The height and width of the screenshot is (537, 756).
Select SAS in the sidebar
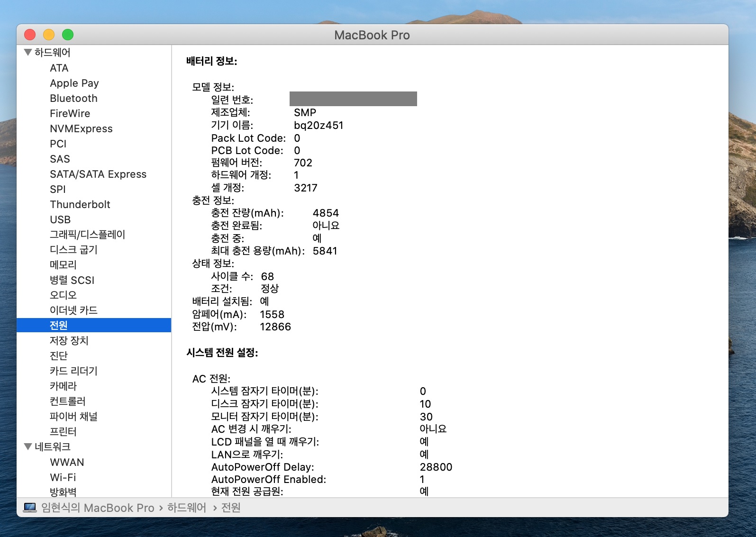[60, 159]
